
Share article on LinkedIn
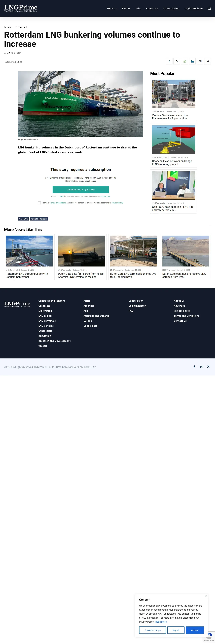click(x=192, y=62)
